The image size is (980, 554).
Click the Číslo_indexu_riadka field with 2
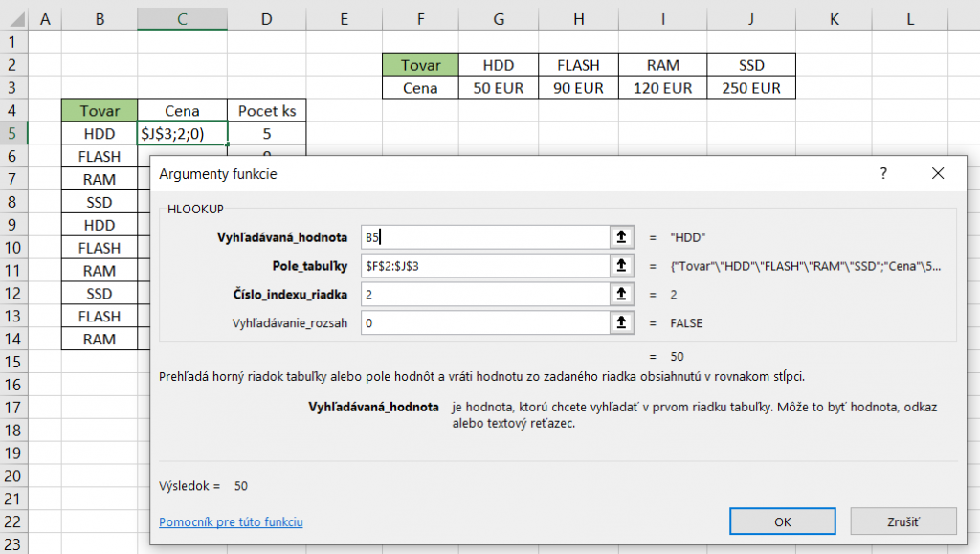pyautogui.click(x=485, y=294)
